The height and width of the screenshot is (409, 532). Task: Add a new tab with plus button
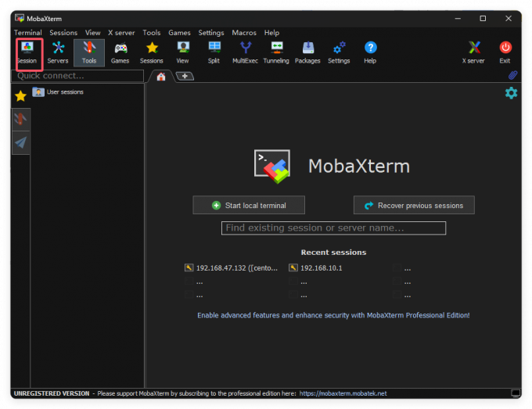[x=185, y=76]
